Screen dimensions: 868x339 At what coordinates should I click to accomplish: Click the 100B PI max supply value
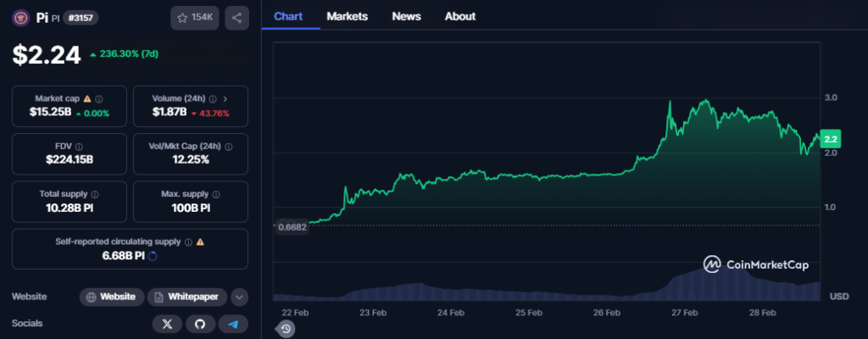pyautogui.click(x=191, y=208)
